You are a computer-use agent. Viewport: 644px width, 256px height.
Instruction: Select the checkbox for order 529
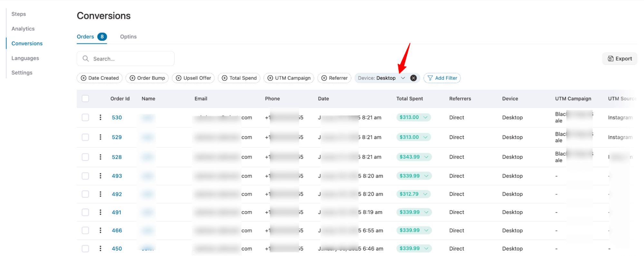click(x=85, y=137)
